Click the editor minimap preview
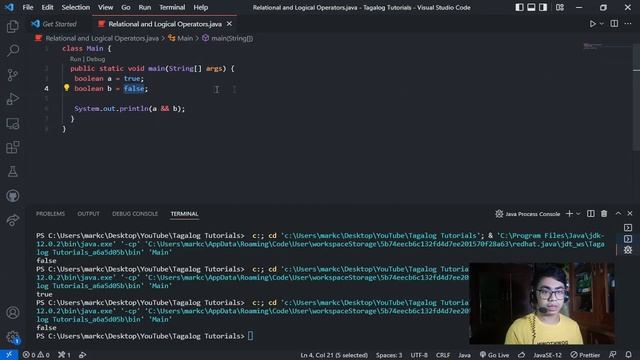This screenshot has width=640, height=360. pyautogui.click(x=607, y=47)
